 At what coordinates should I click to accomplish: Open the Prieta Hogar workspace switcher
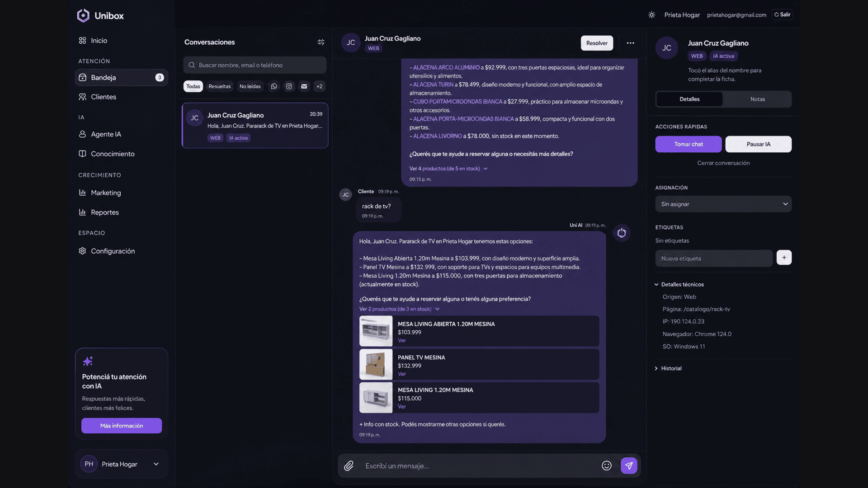pos(121,464)
